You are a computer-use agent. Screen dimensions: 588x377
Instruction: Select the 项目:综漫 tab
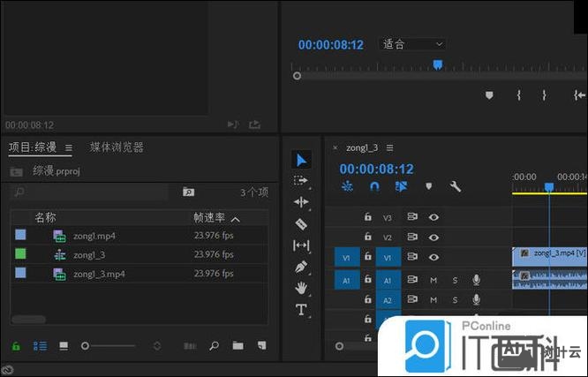point(33,147)
